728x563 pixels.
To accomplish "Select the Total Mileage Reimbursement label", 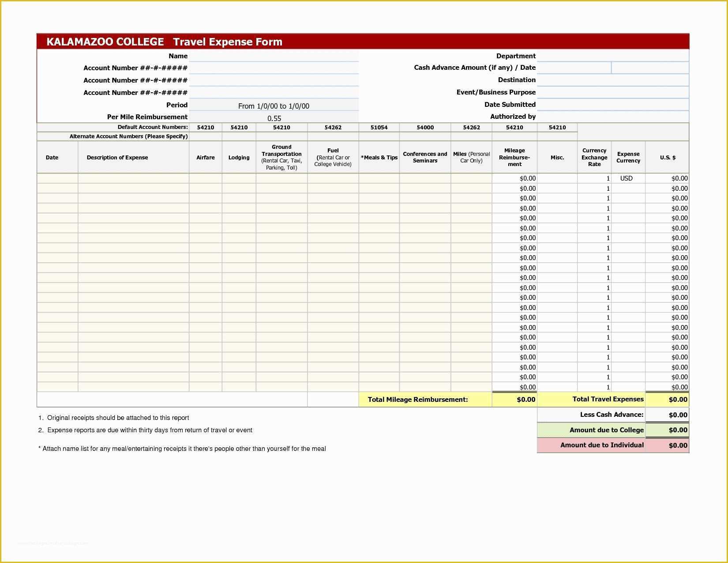I will (x=418, y=400).
